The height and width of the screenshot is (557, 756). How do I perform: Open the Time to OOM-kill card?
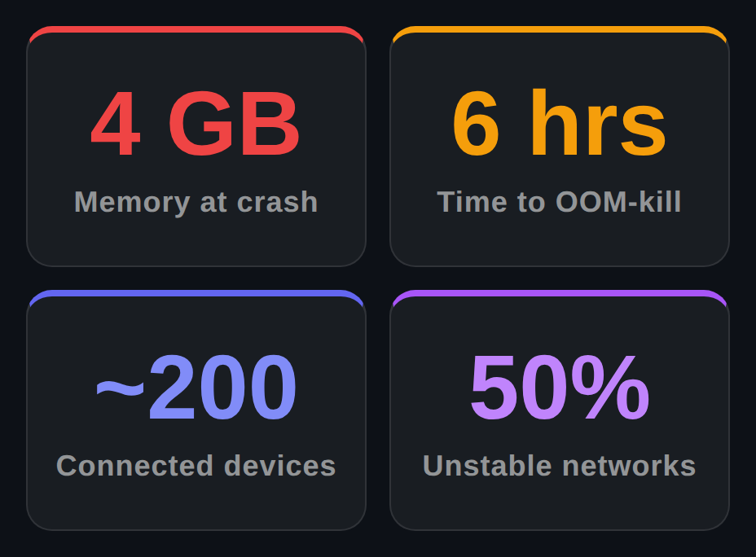560,146
